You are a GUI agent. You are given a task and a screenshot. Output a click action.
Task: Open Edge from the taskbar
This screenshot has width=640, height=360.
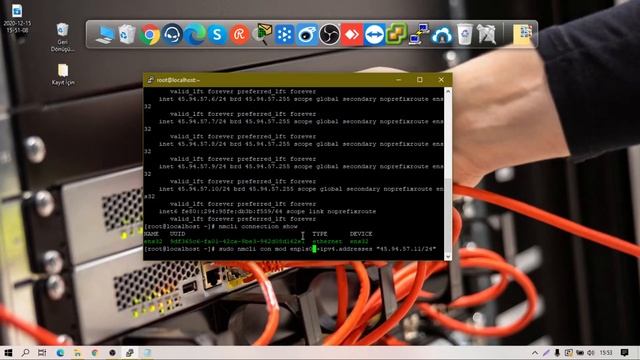(x=60, y=353)
